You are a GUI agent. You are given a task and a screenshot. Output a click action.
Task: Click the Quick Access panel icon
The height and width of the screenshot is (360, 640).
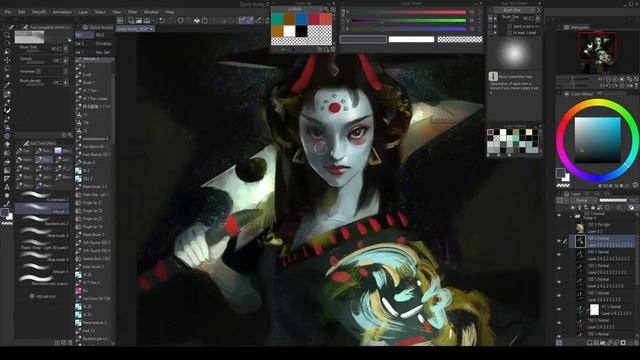(85, 27)
